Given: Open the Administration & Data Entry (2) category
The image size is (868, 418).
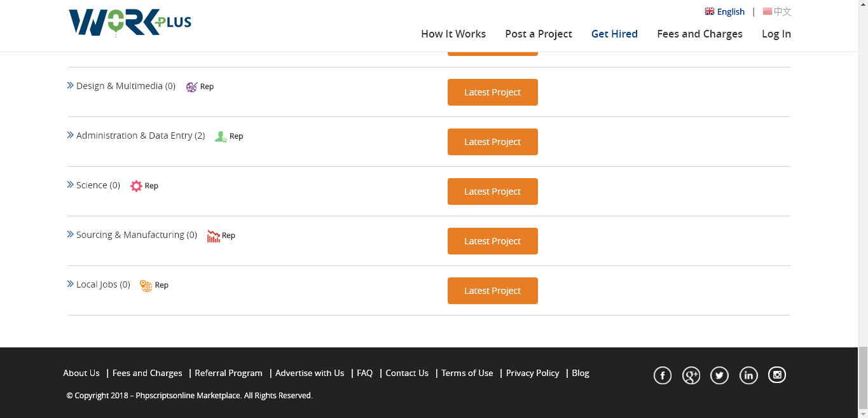Looking at the screenshot, I should (141, 136).
